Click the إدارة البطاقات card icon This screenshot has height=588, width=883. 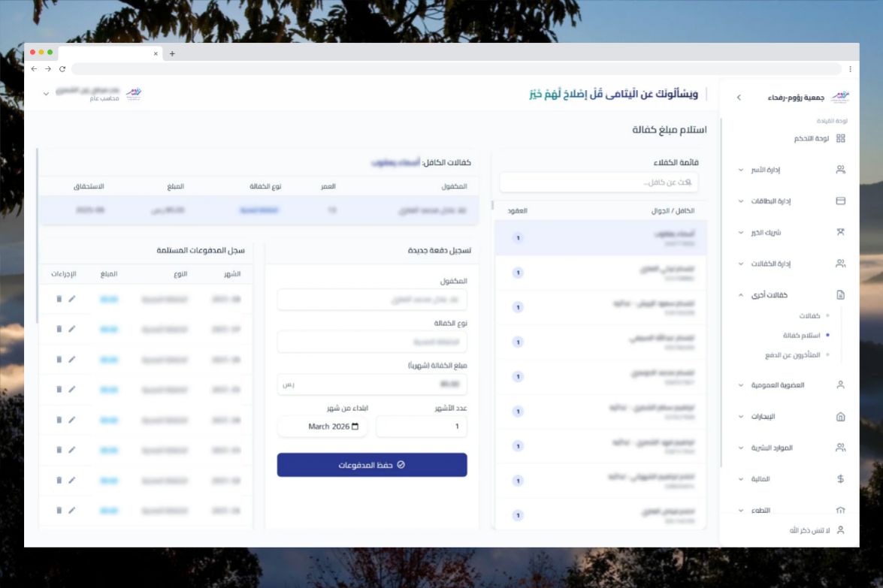click(x=840, y=201)
